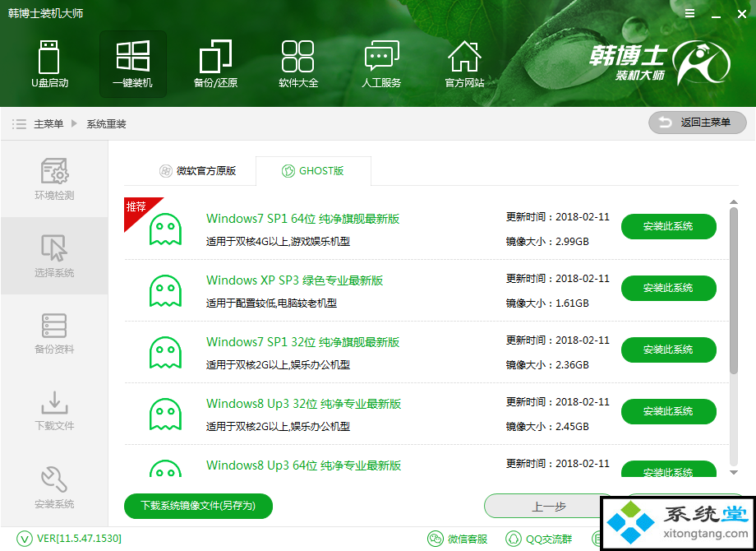Image resolution: width=756 pixels, height=551 pixels.
Task: Click the scroll down arrow of system list
Action: (734, 473)
